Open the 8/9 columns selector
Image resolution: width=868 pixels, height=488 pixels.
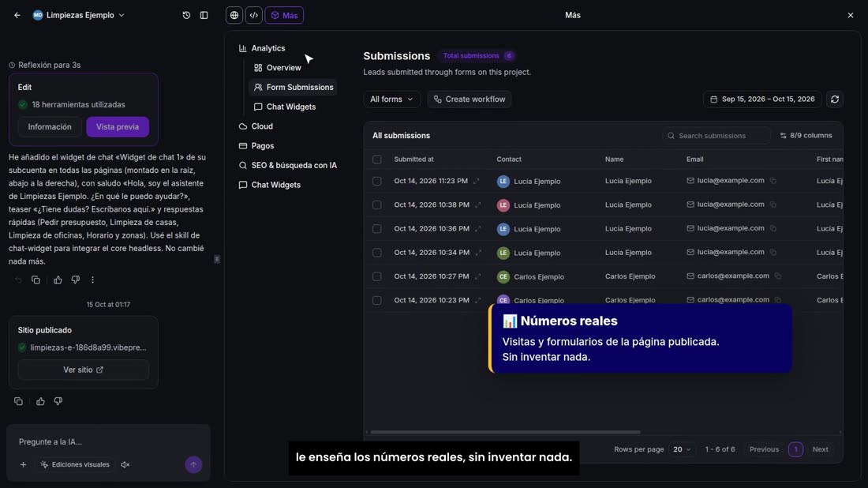(806, 136)
